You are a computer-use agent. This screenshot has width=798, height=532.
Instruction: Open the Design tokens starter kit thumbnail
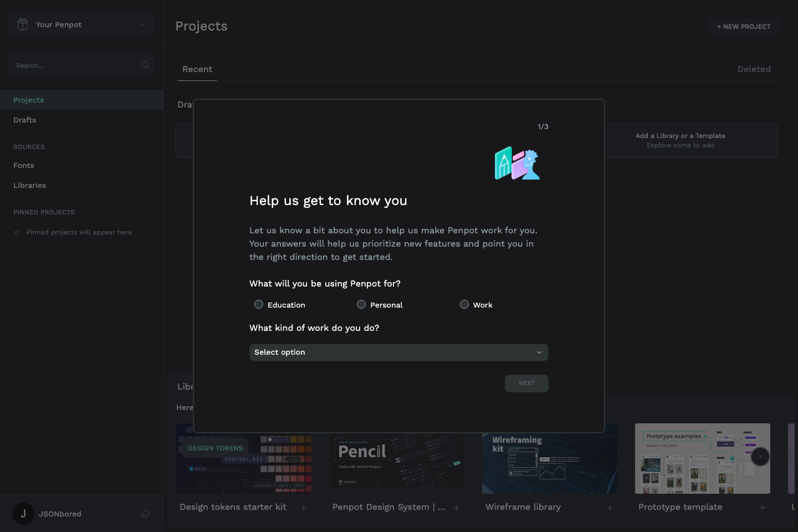(244, 458)
